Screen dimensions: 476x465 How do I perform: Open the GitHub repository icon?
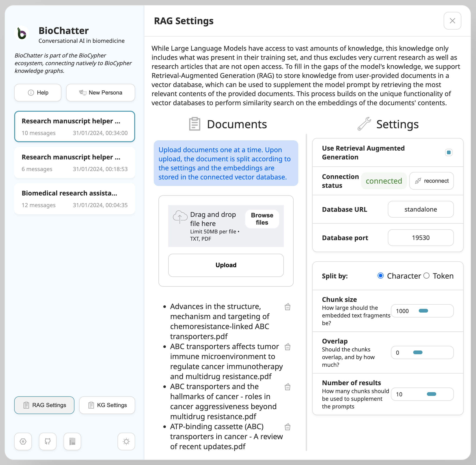click(x=47, y=441)
